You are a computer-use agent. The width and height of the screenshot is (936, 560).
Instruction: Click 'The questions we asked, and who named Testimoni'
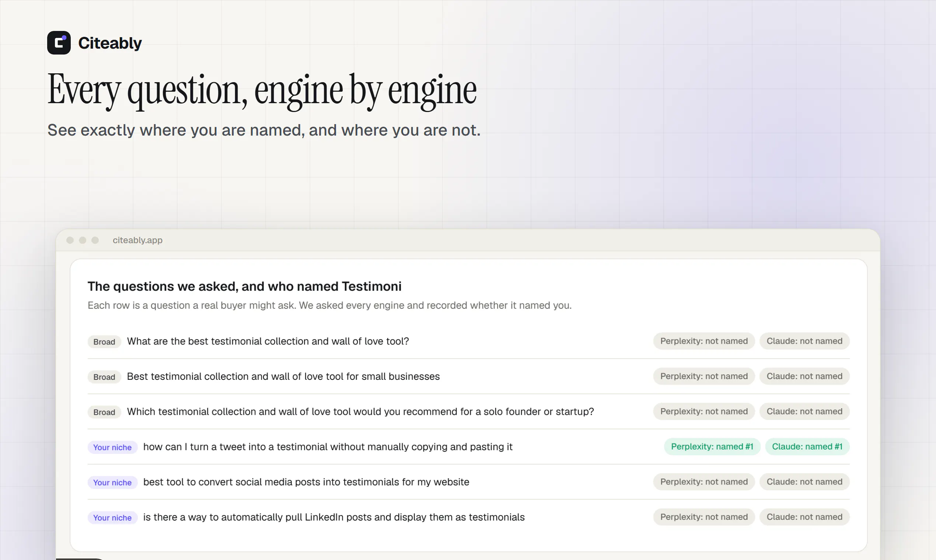tap(245, 286)
